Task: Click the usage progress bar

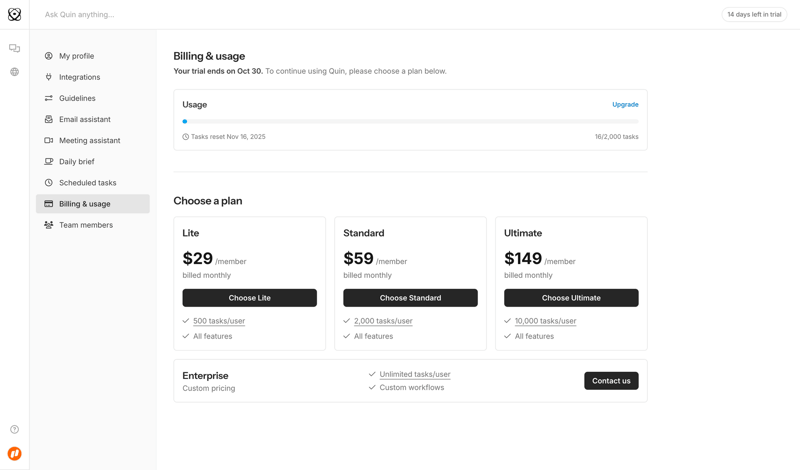Action: pyautogui.click(x=410, y=121)
